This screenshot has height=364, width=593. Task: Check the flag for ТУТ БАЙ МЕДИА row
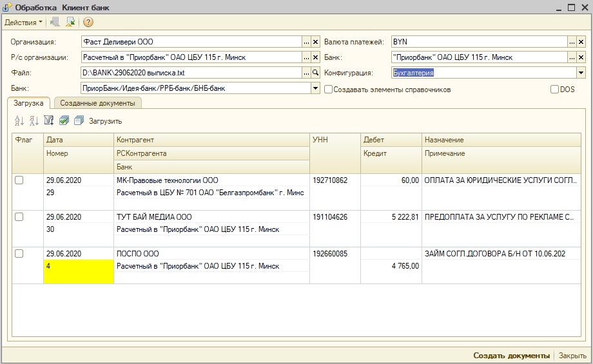point(19,217)
